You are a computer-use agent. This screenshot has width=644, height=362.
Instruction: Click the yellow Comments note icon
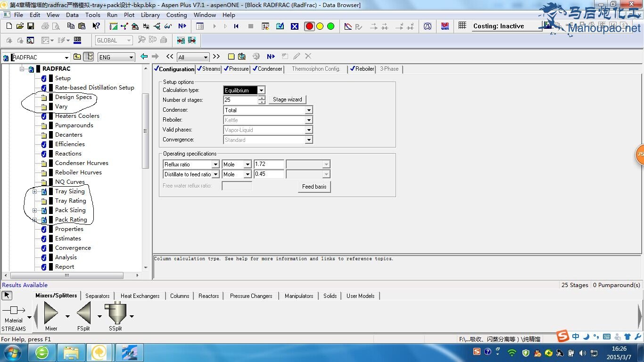(x=231, y=57)
